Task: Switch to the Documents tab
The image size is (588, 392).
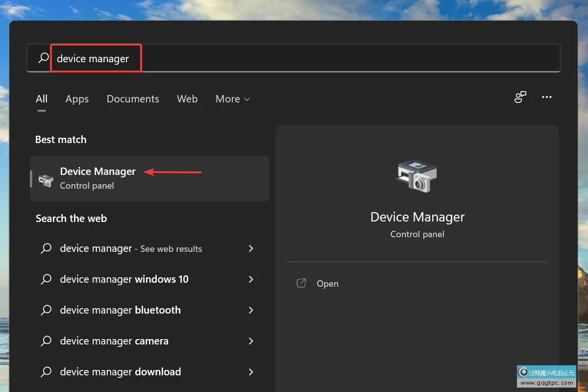Action: 133,99
